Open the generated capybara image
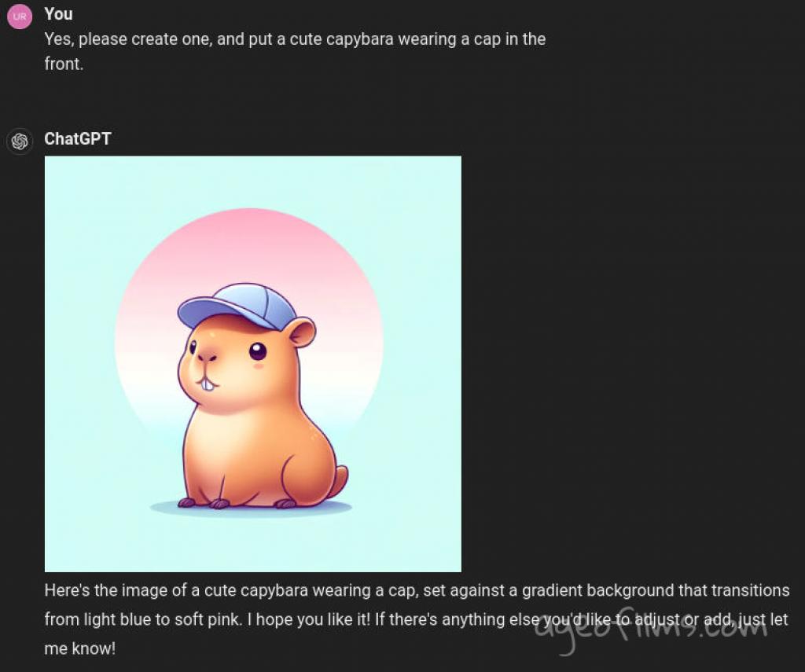The width and height of the screenshot is (805, 672). click(x=252, y=364)
